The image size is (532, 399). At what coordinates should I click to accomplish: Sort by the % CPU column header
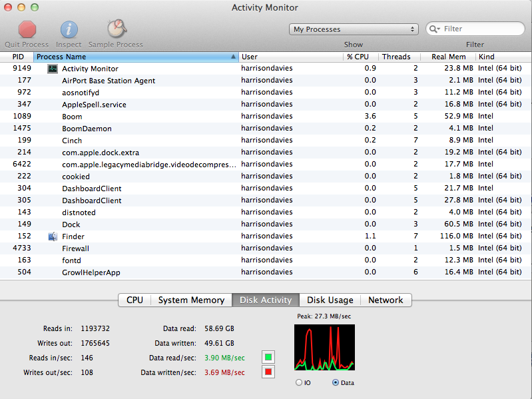click(361, 57)
